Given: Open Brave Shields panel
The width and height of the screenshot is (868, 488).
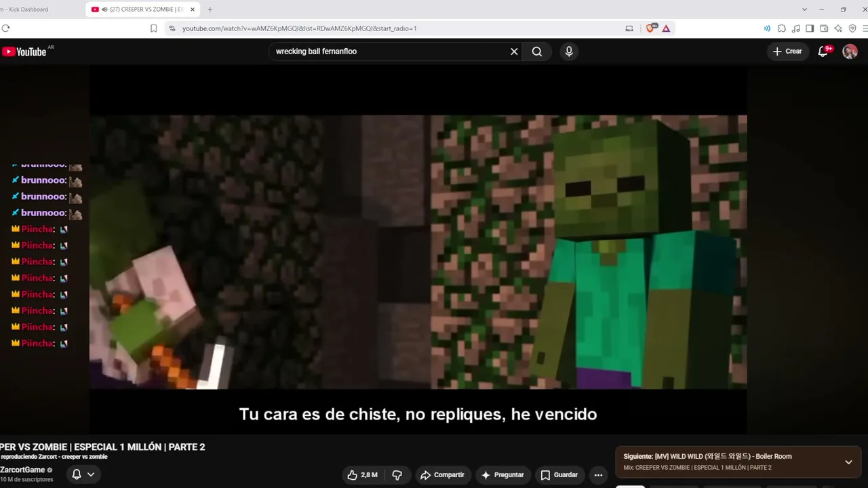Looking at the screenshot, I should tap(652, 28).
